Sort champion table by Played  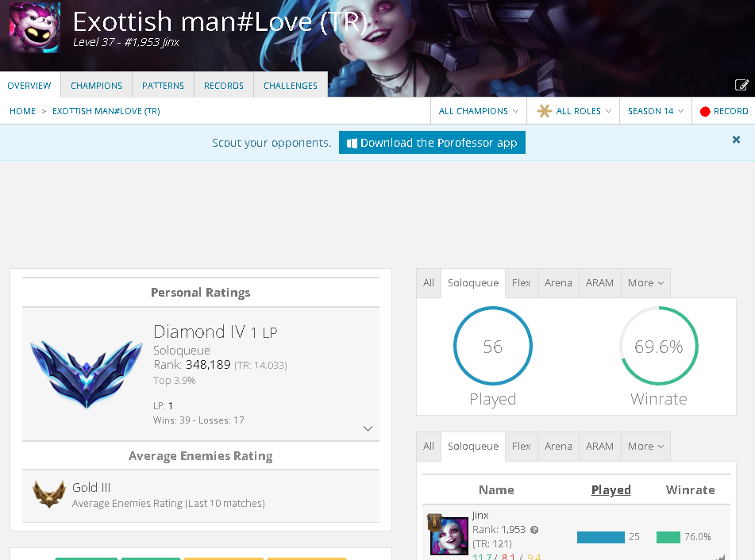tap(611, 489)
